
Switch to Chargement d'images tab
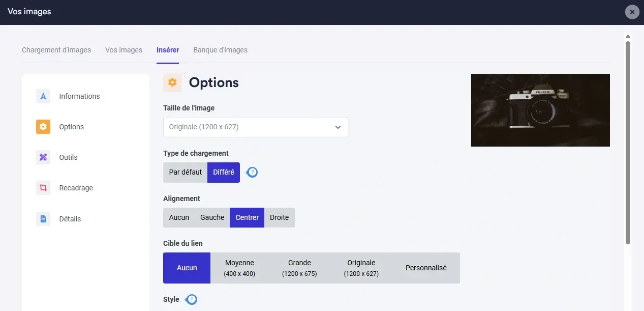point(56,50)
